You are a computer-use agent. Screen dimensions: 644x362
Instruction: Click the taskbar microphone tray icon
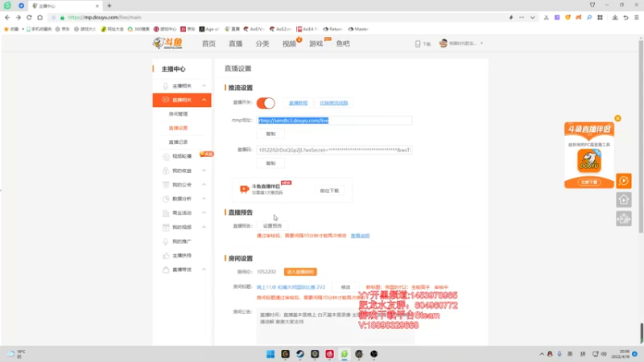pyautogui.click(x=559, y=354)
